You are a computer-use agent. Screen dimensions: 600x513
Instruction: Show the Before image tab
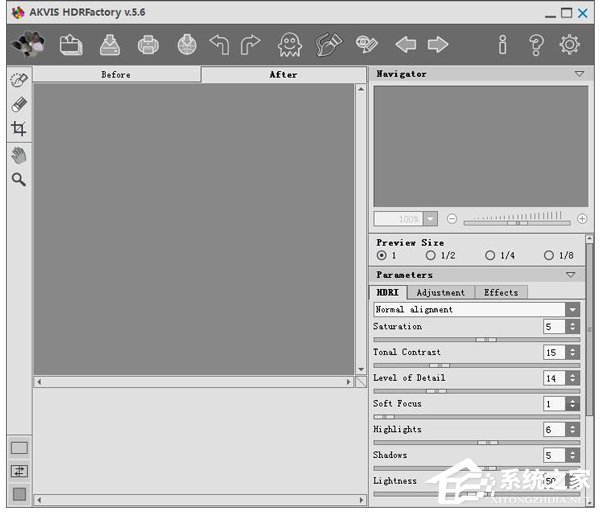(116, 75)
